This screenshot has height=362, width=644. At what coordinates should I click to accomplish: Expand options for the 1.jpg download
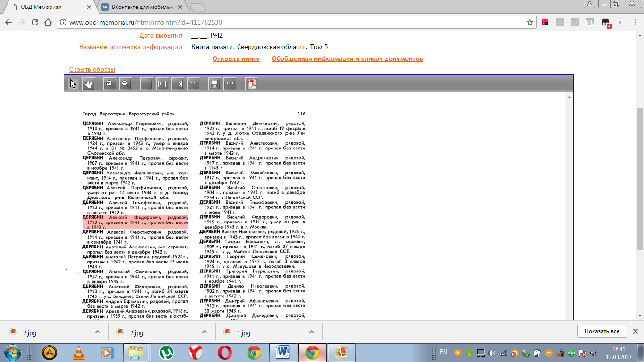[312, 332]
